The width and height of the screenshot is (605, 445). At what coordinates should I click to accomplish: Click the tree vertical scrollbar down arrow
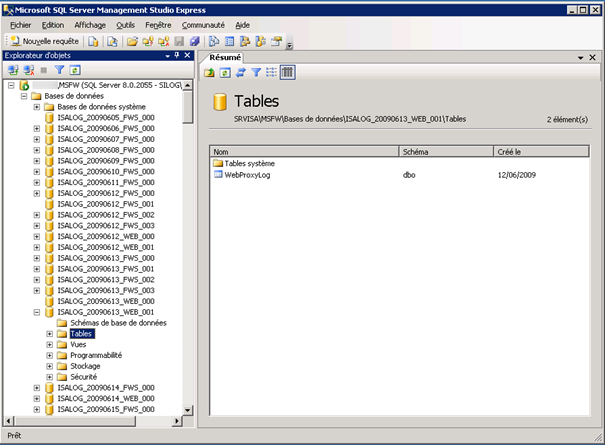pyautogui.click(x=188, y=410)
